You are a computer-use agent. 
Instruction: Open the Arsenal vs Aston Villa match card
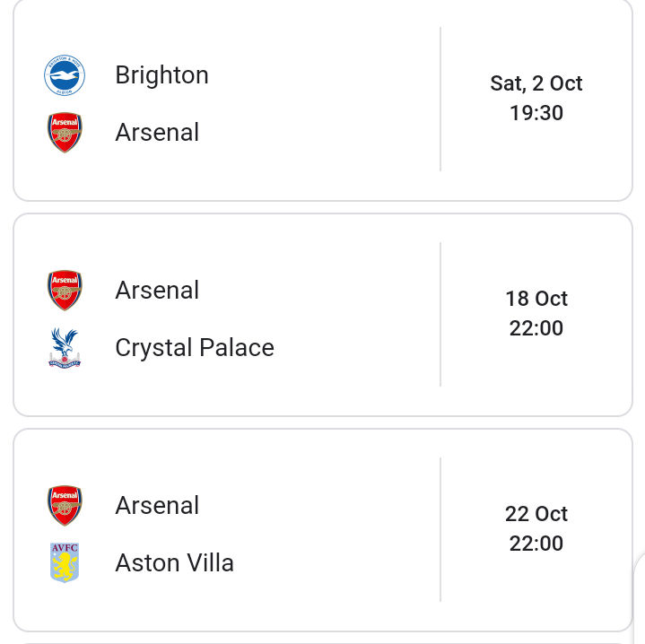pos(323,530)
